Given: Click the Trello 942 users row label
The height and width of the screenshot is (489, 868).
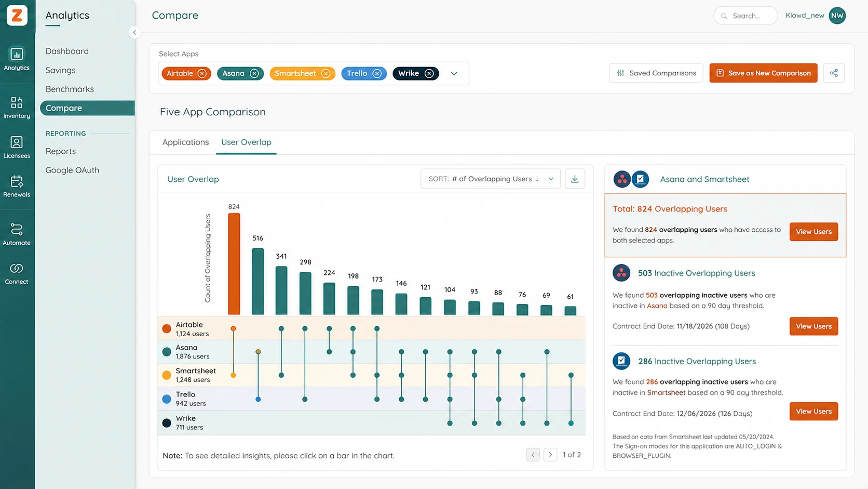Looking at the screenshot, I should pos(191,399).
